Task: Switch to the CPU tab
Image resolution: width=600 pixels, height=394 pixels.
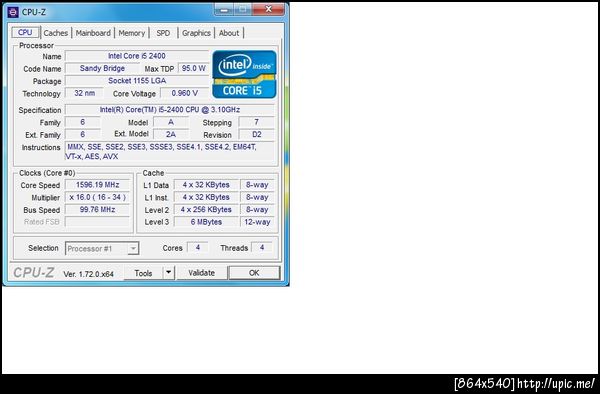Action: pyautogui.click(x=25, y=33)
